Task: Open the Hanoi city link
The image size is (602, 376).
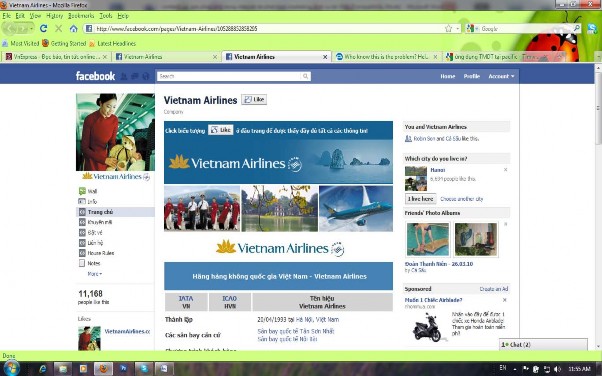Action: (x=437, y=170)
